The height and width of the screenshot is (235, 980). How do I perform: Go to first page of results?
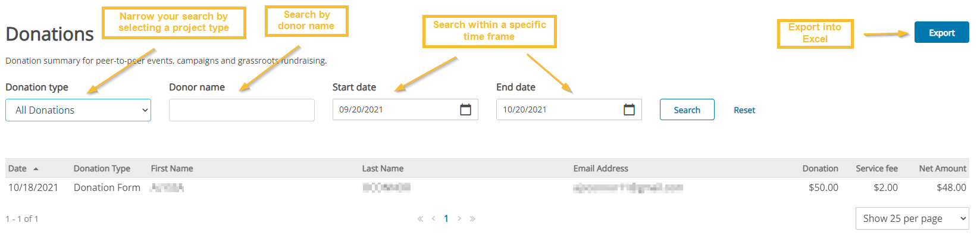pyautogui.click(x=420, y=219)
